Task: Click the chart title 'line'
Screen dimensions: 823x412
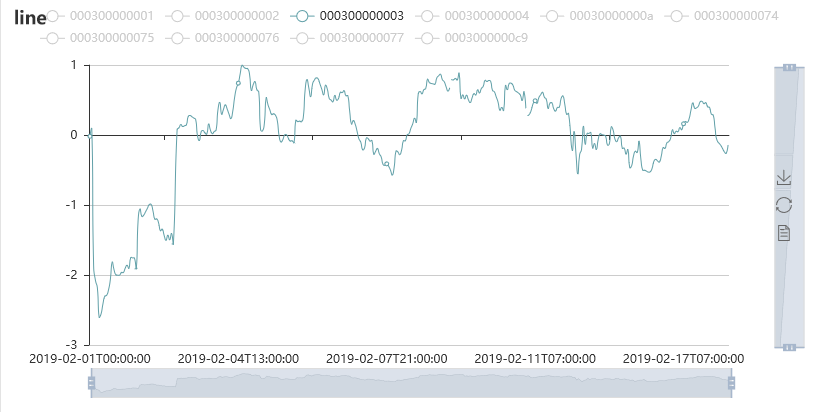Action: [30, 17]
